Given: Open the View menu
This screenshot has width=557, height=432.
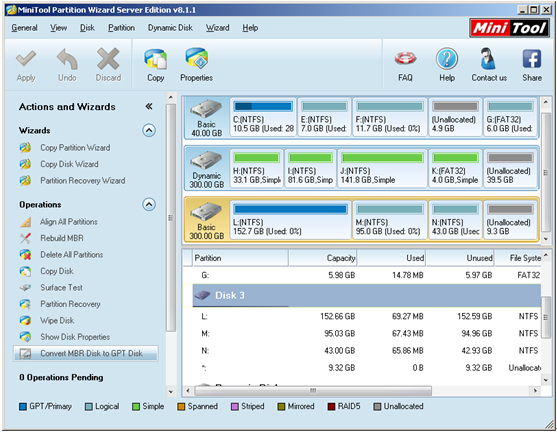Looking at the screenshot, I should [x=58, y=28].
